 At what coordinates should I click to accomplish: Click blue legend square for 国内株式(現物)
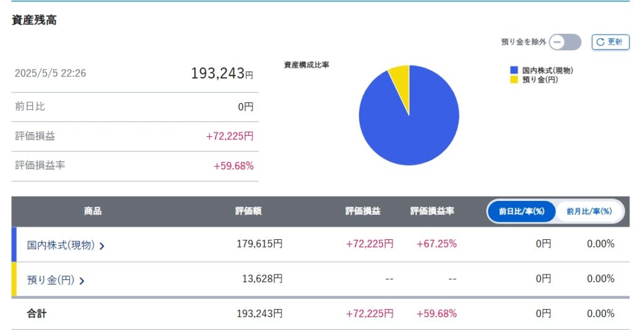514,70
